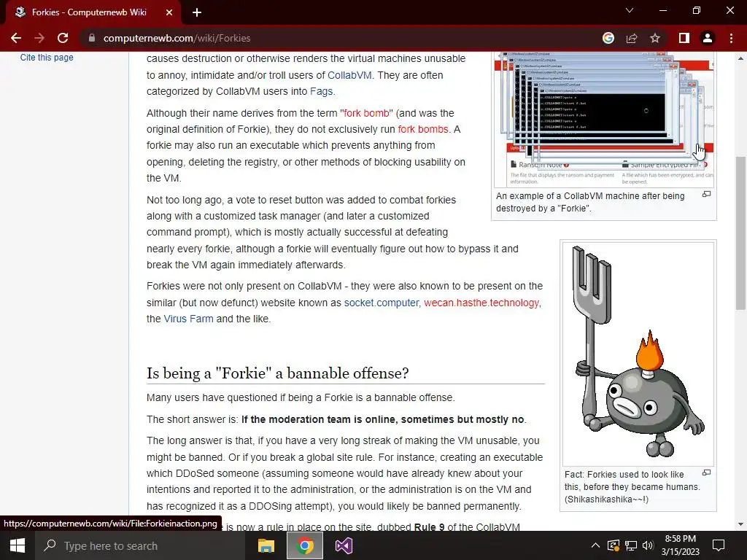Go back to the previous page
The width and height of the screenshot is (747, 560).
point(16,38)
